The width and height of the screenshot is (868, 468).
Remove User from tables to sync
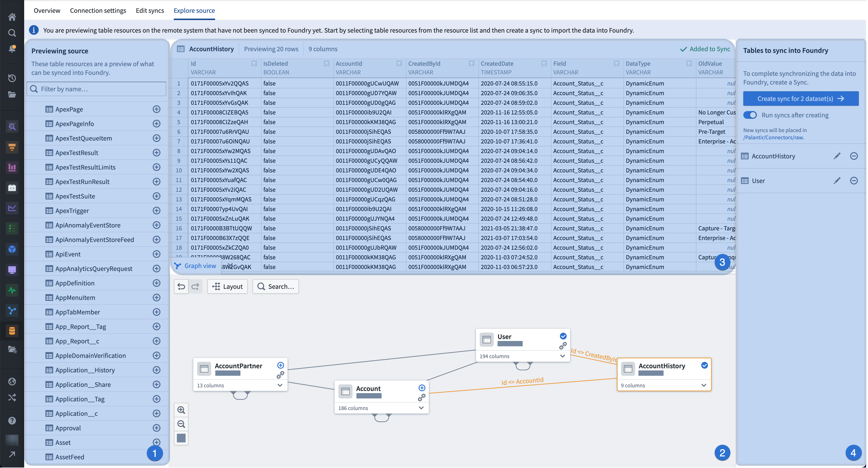(854, 180)
